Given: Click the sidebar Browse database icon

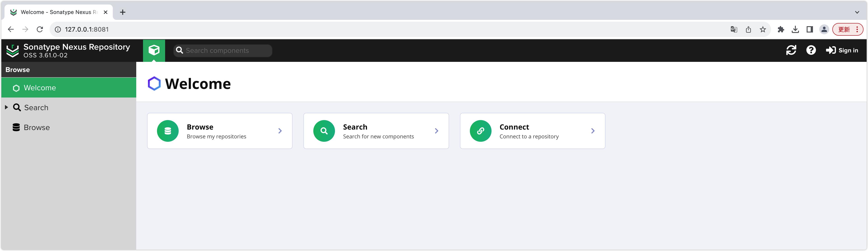Looking at the screenshot, I should click(16, 127).
